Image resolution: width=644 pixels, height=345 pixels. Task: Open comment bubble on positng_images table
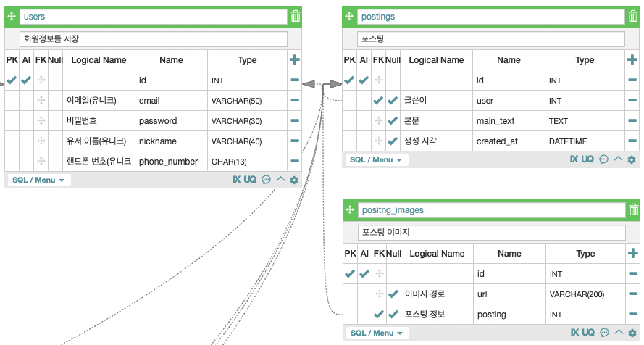605,332
